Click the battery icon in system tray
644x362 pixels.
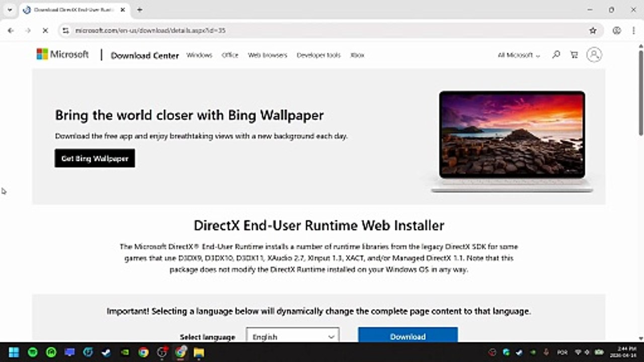[x=599, y=352]
